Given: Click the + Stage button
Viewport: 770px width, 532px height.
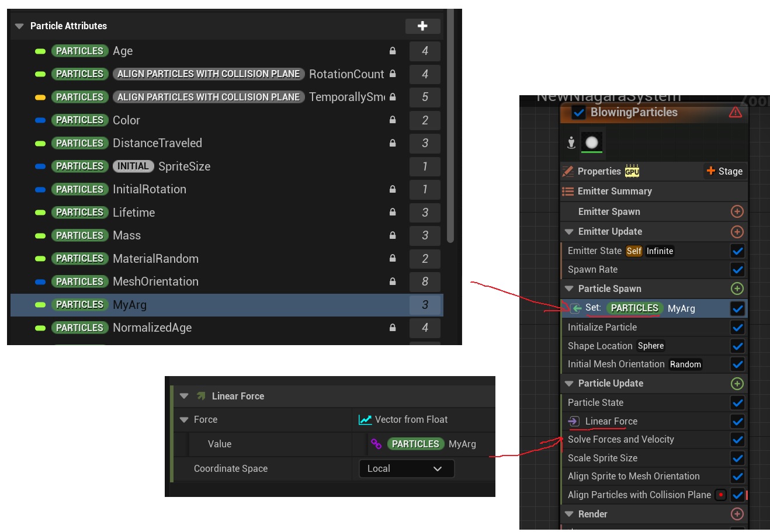Looking at the screenshot, I should pyautogui.click(x=724, y=171).
